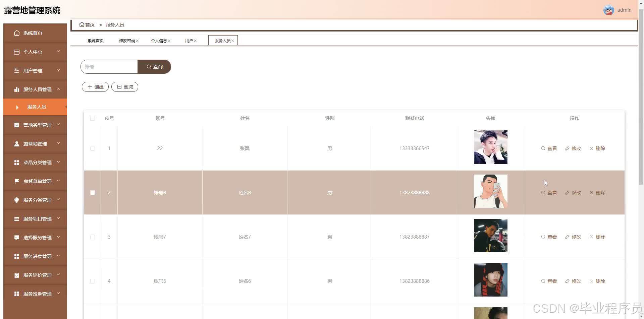Switch to the 个人信息 tab
Image resolution: width=644 pixels, height=319 pixels.
click(x=159, y=41)
